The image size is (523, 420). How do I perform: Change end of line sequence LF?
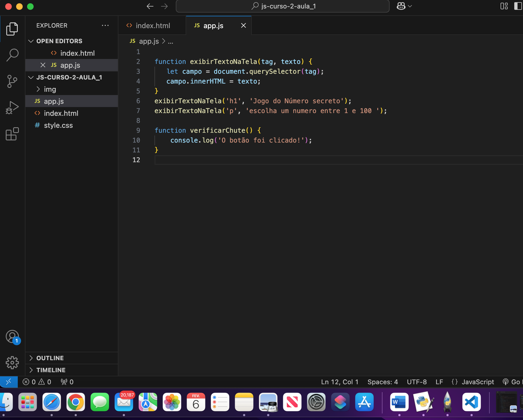tap(439, 382)
